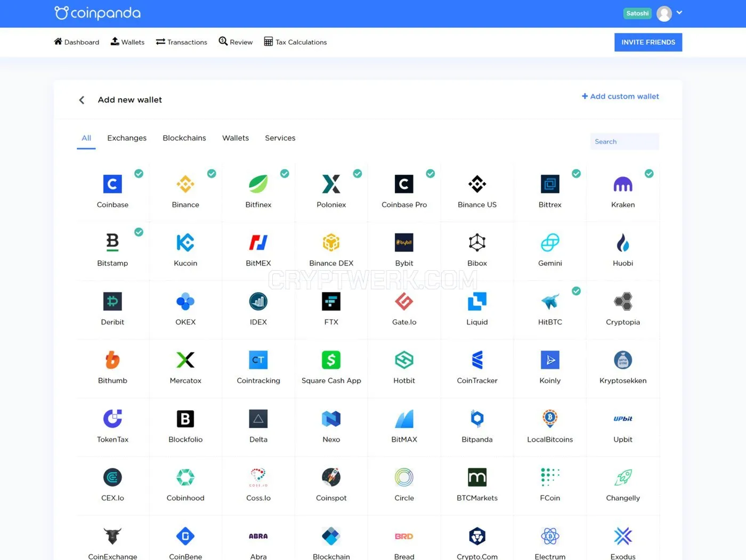
Task: Open Dashboard in the navigation bar
Action: pyautogui.click(x=76, y=42)
